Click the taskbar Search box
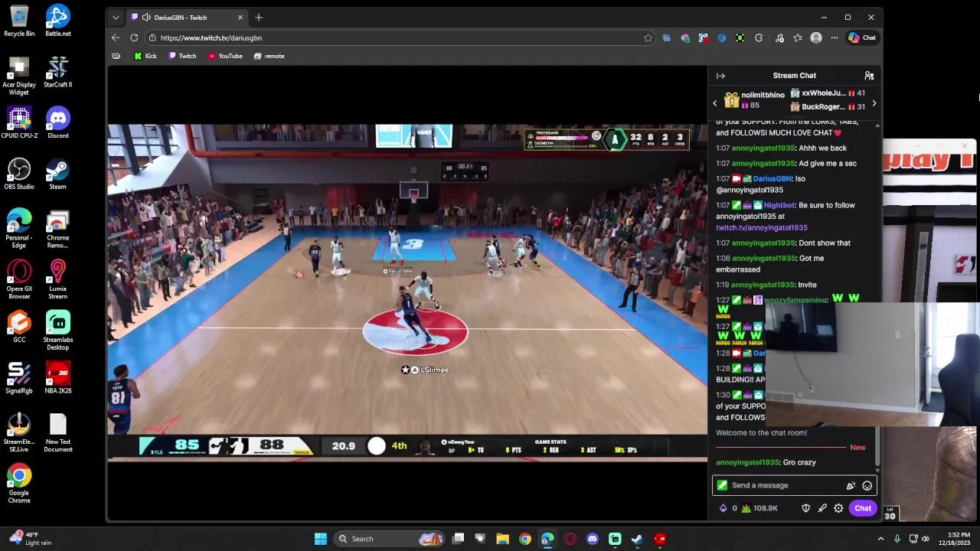Image resolution: width=980 pixels, height=551 pixels. [390, 539]
